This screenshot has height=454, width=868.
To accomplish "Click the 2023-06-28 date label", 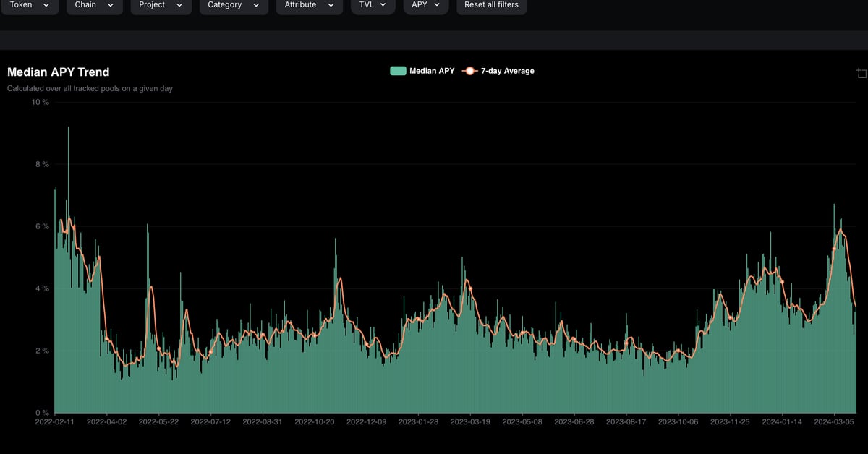I will pos(574,421).
